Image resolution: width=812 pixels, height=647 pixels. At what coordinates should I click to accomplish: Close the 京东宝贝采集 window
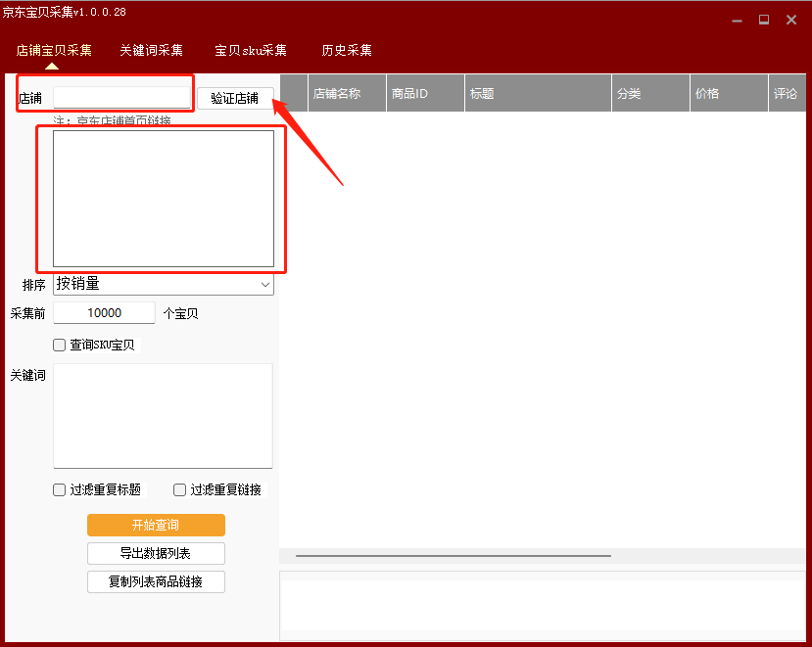791,20
